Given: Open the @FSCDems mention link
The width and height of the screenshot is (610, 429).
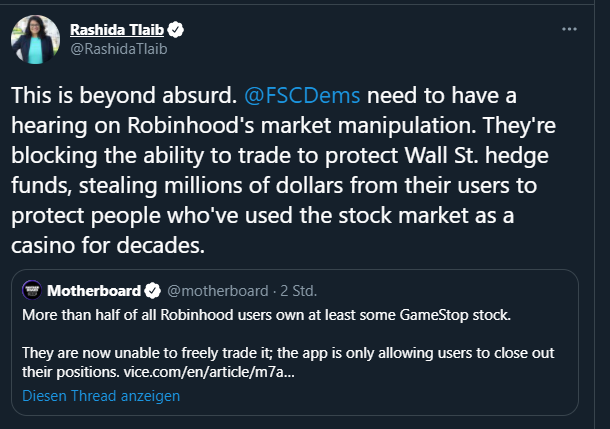Looking at the screenshot, I should [x=303, y=98].
